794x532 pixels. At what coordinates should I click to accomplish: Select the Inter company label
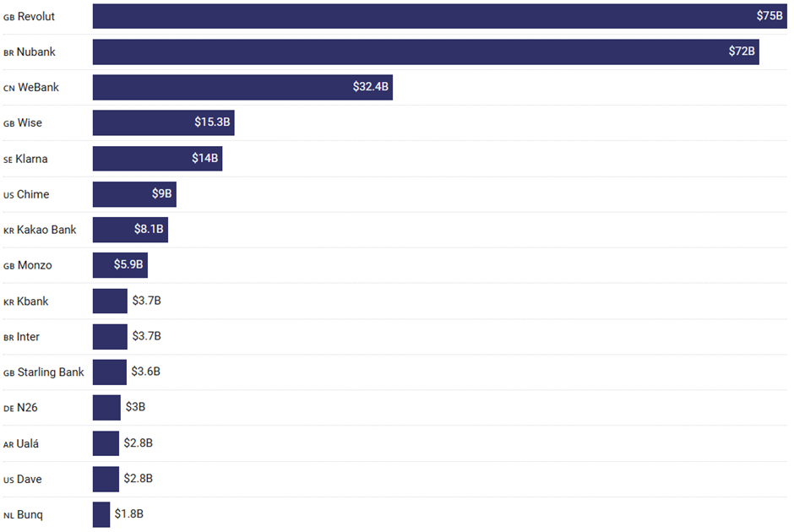28,336
